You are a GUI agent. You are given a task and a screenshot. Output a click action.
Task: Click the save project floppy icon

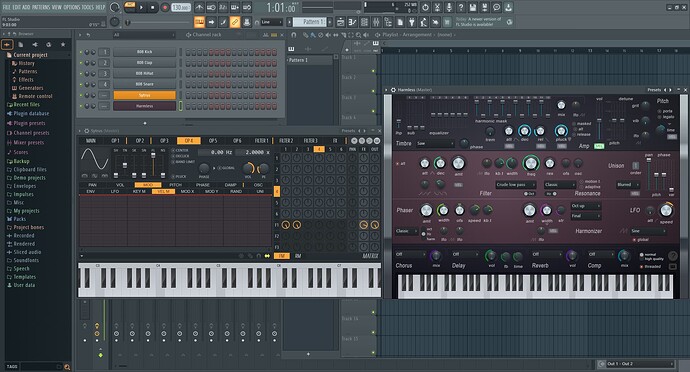coord(473,7)
